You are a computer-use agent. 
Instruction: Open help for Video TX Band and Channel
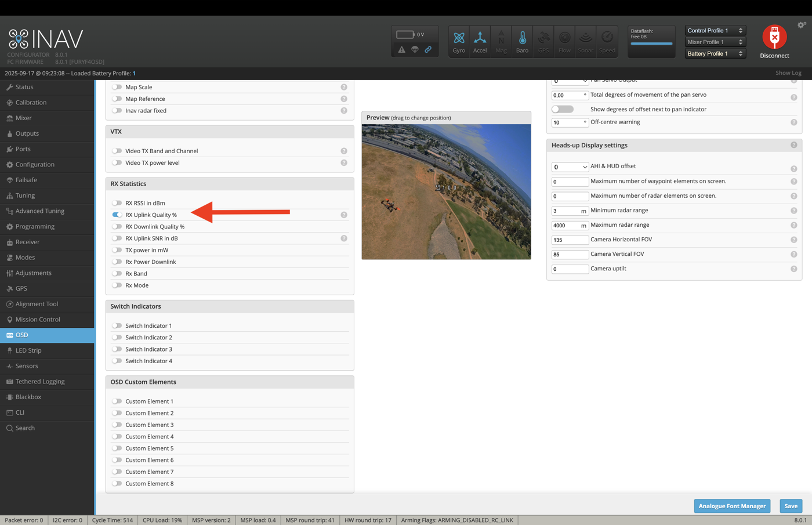(344, 151)
